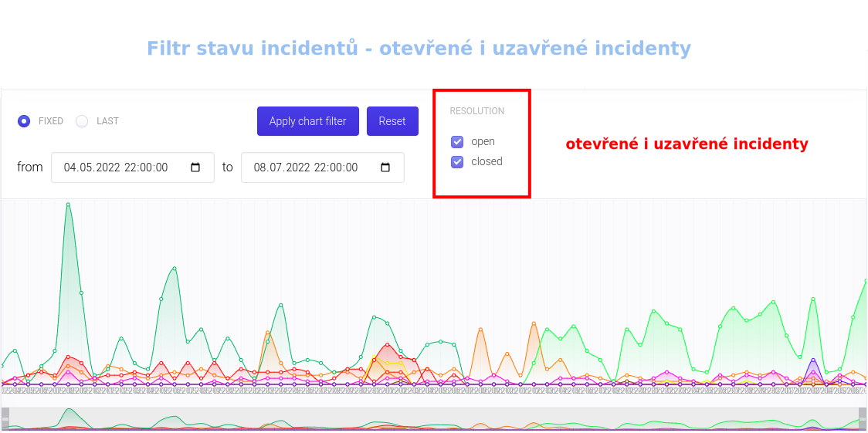868x433 pixels.
Task: Click the red otevřené i uzavřené incidenty annotation
Action: tap(687, 144)
